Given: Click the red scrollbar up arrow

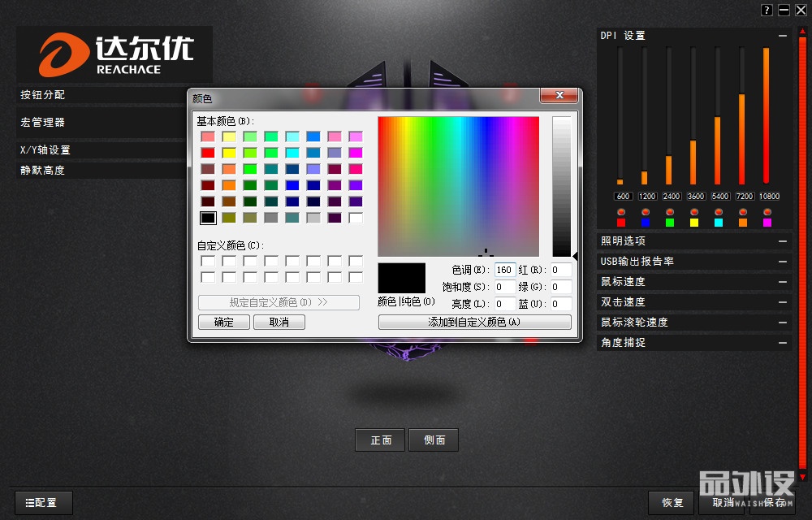Looking at the screenshot, I should [802, 32].
